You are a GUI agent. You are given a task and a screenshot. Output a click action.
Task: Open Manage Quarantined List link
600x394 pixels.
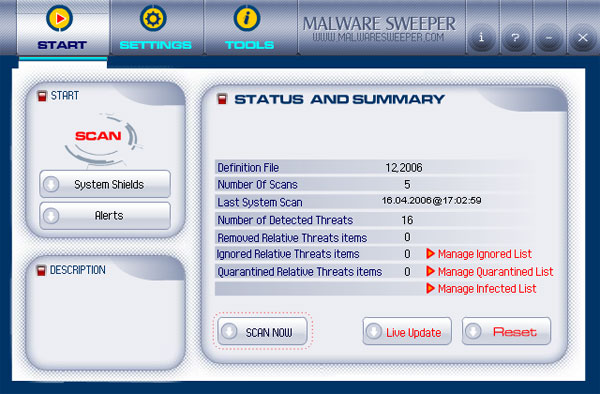click(x=496, y=272)
